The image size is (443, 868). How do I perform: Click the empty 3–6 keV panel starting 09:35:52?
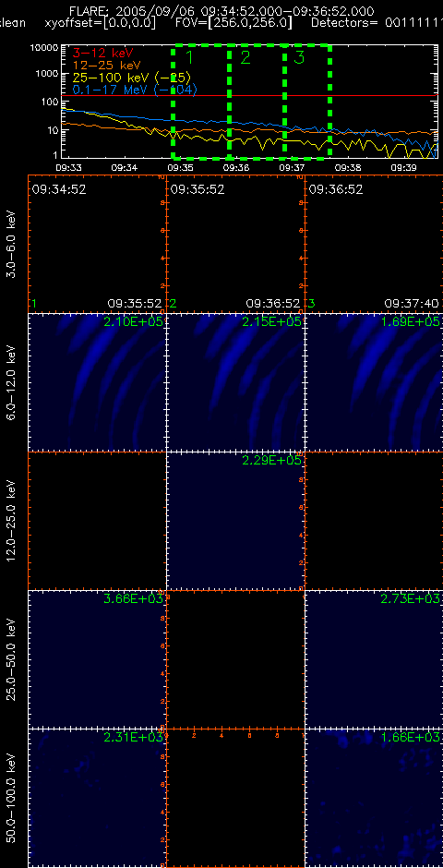235,244
